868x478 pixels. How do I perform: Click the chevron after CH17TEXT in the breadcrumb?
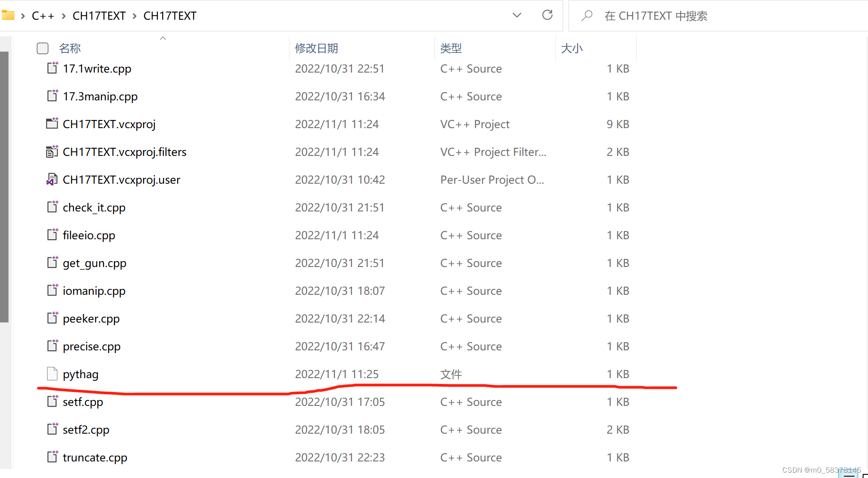[134, 16]
